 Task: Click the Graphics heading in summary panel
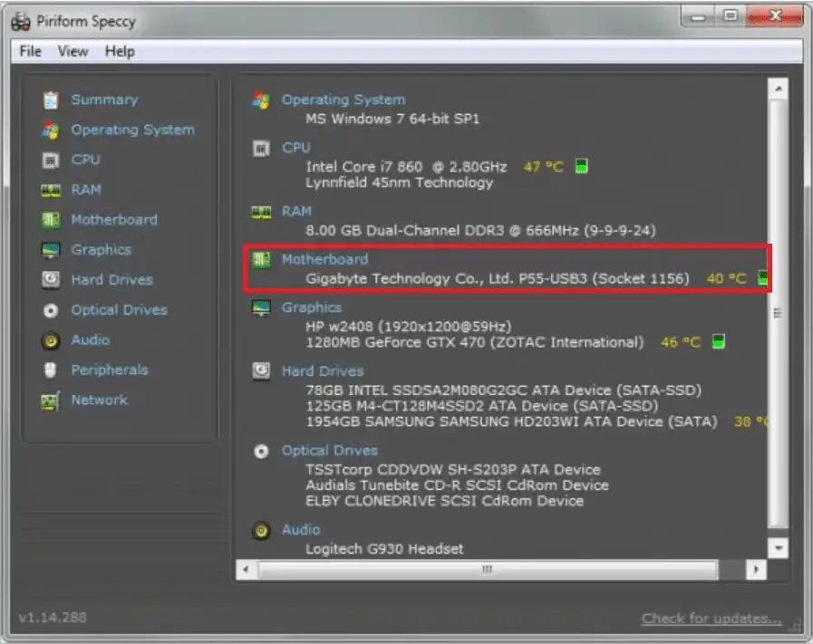click(312, 308)
